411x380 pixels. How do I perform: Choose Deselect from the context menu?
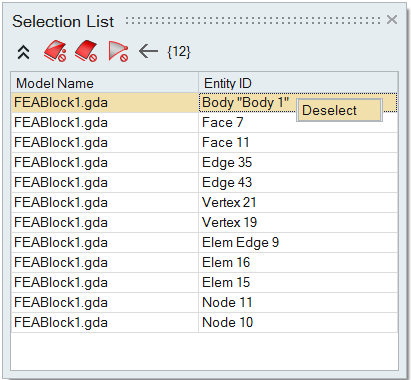coord(339,110)
